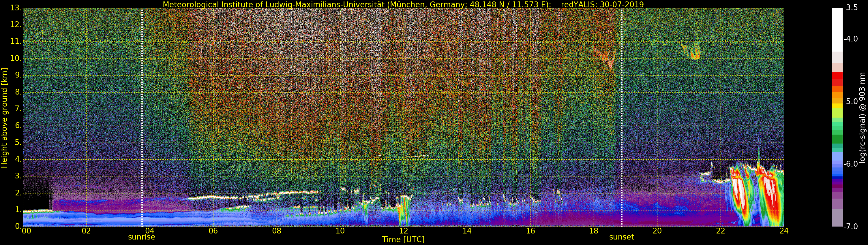This screenshot has height=245, width=868.
Task: Click the colorbar label 'log(rc-signal) @ 903 nm'
Action: click(862, 118)
